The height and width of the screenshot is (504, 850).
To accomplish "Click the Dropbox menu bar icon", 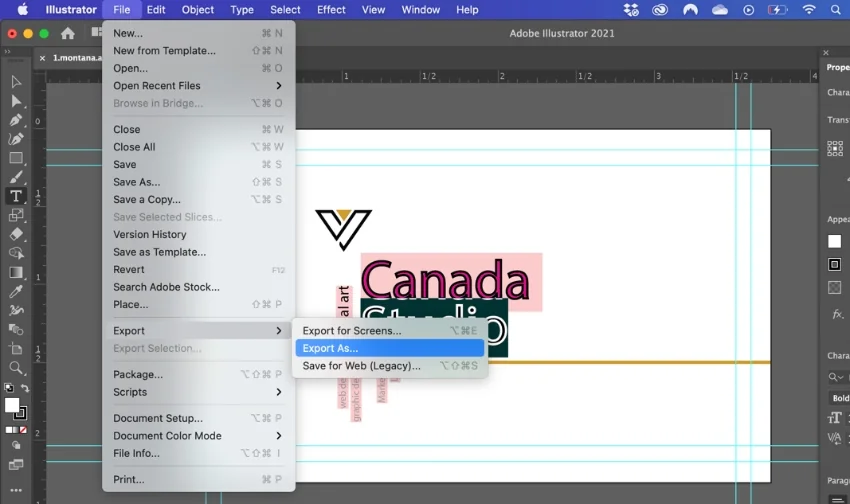I will click(631, 10).
